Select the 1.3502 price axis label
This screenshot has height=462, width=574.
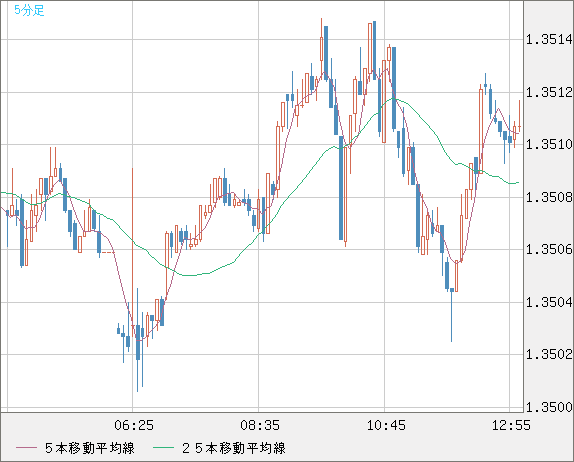click(x=549, y=354)
